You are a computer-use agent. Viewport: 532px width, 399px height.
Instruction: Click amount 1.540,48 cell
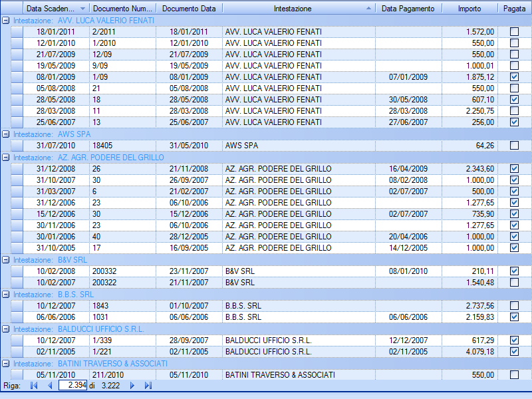click(469, 282)
